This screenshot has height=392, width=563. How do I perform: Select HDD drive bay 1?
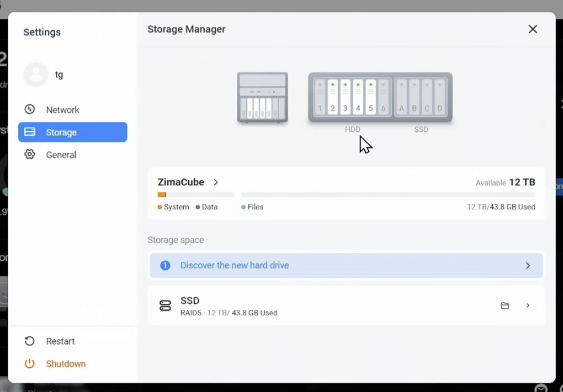(320, 97)
